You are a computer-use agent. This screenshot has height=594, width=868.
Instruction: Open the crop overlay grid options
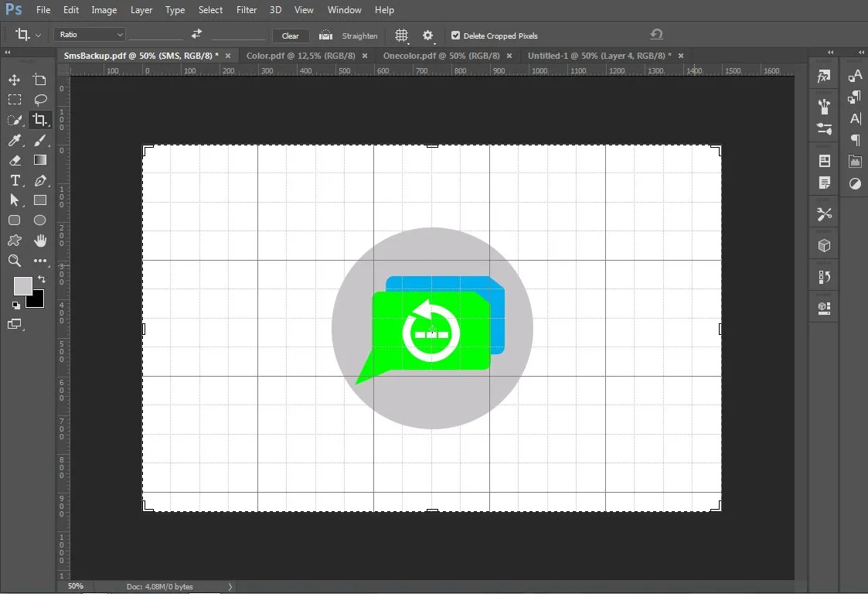pos(402,36)
